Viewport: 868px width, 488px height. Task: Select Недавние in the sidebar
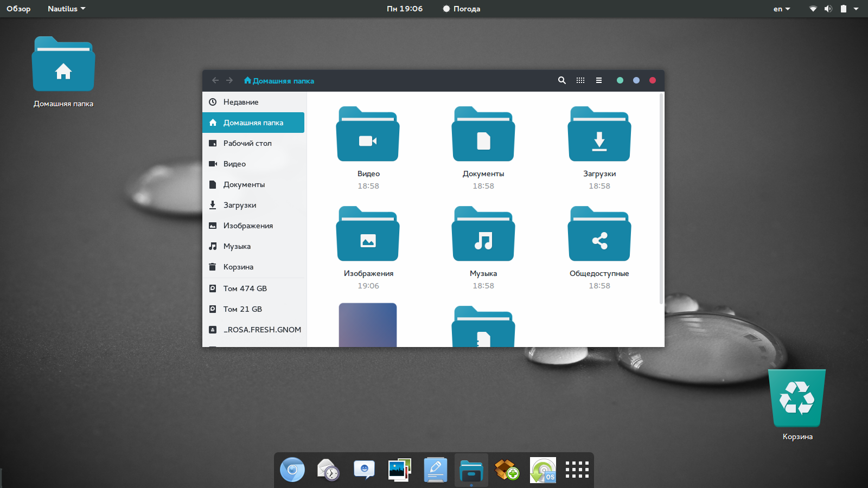pyautogui.click(x=241, y=102)
